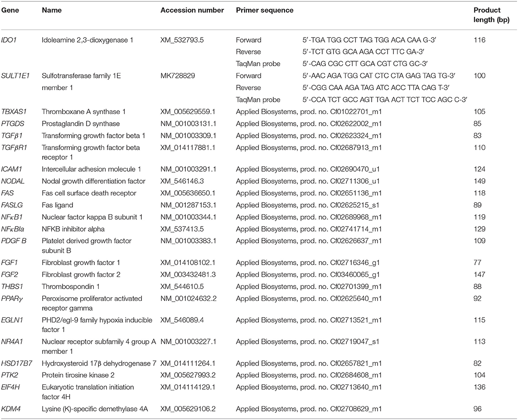Click product number Cf02713521_m1 entry
The height and width of the screenshot is (420, 518).
pyautogui.click(x=309, y=320)
